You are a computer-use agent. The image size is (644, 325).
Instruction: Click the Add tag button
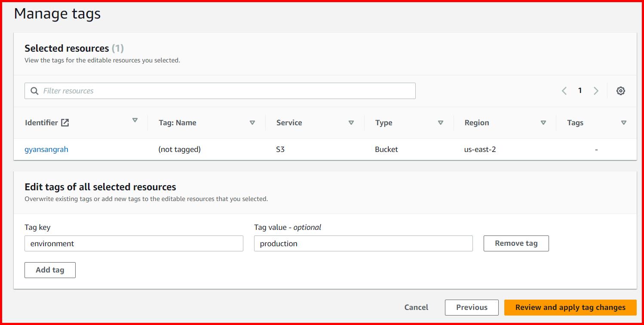(x=50, y=270)
